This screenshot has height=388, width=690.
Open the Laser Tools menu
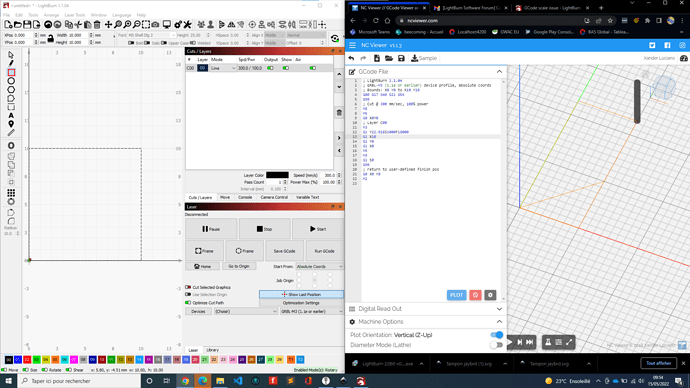coord(75,15)
